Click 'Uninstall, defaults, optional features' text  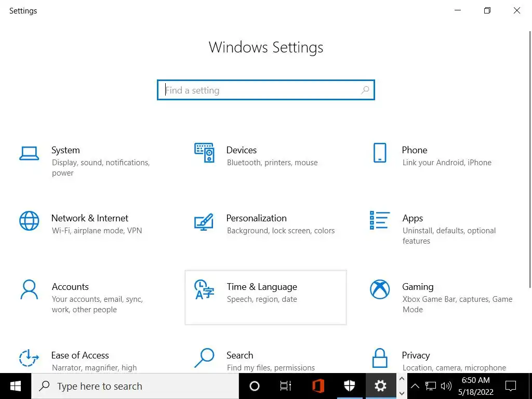coord(449,235)
